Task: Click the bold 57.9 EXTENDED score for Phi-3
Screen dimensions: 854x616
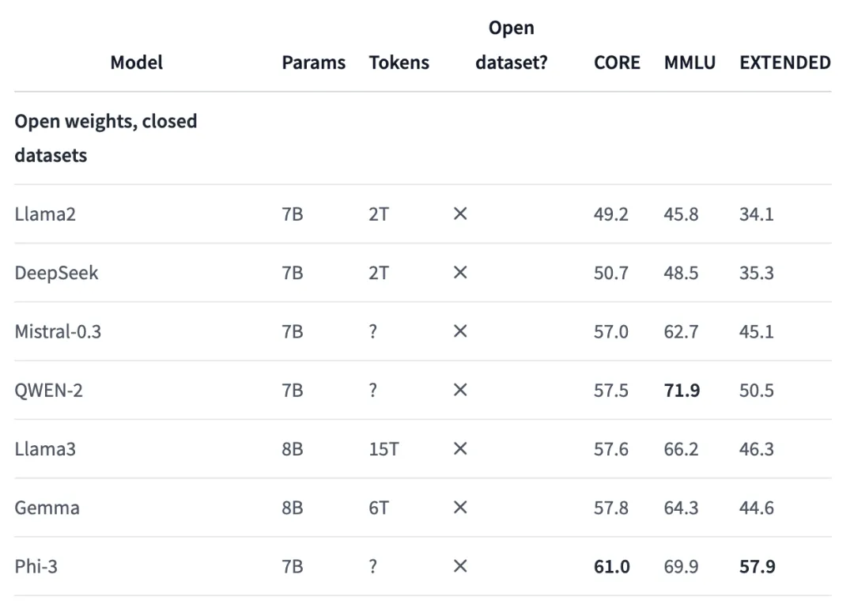Action: 757,566
